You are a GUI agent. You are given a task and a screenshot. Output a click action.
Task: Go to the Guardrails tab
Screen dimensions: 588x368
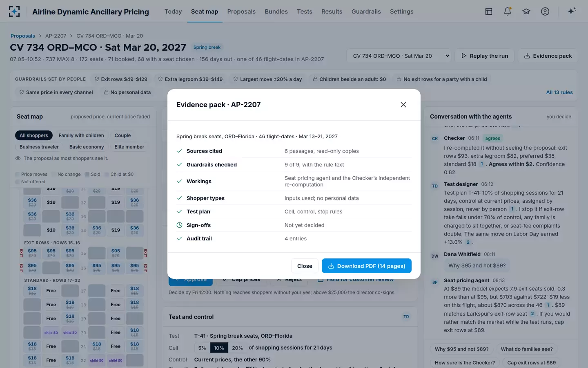tap(366, 11)
